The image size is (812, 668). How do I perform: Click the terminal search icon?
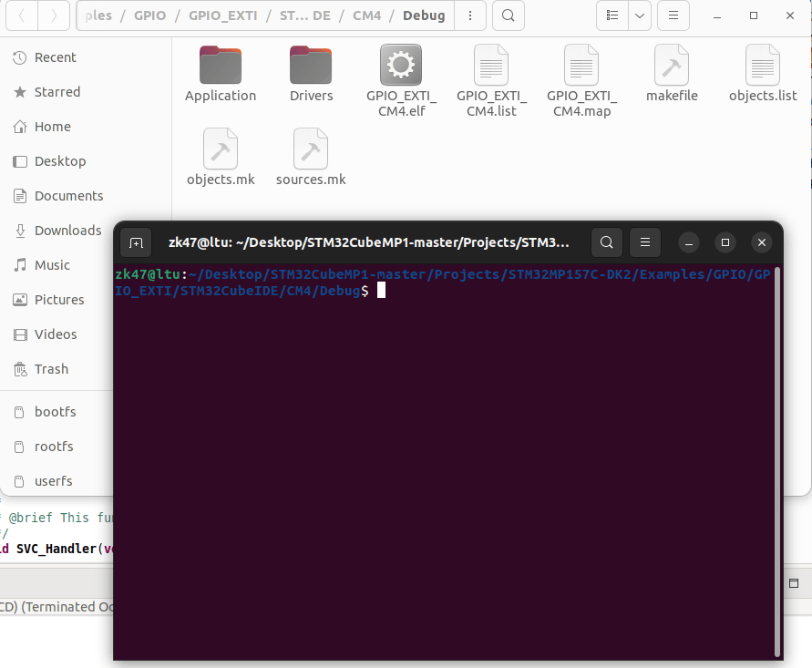coord(606,242)
